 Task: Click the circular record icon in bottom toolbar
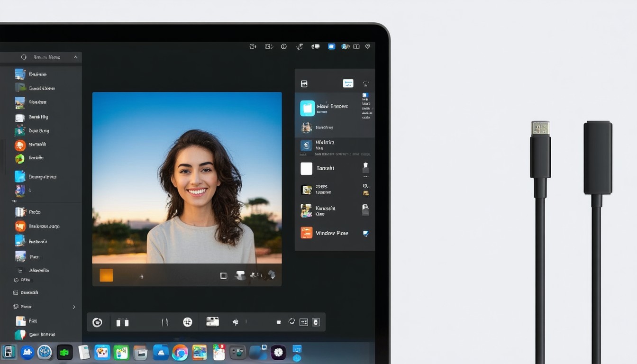pos(97,322)
